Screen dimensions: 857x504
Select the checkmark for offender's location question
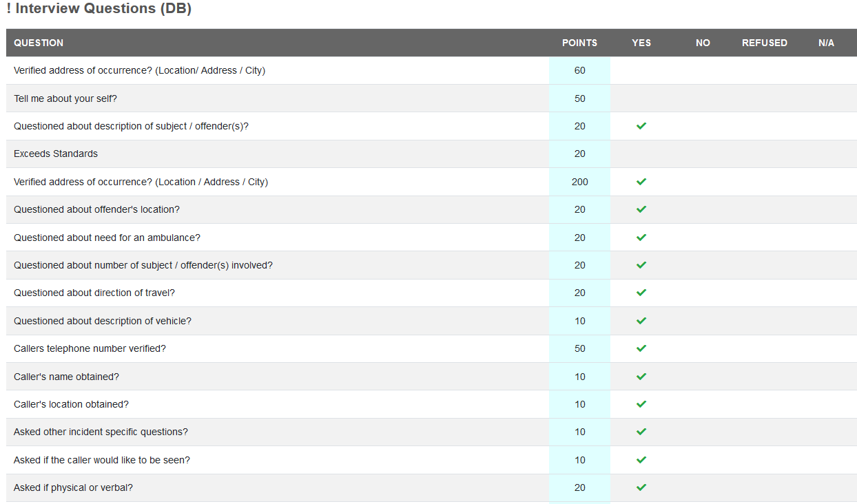coord(641,209)
